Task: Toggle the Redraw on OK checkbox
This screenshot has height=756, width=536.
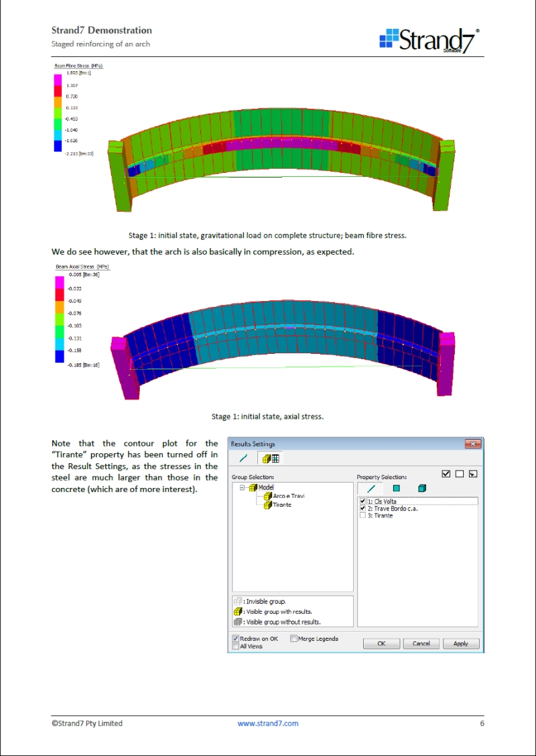Action: [x=236, y=639]
